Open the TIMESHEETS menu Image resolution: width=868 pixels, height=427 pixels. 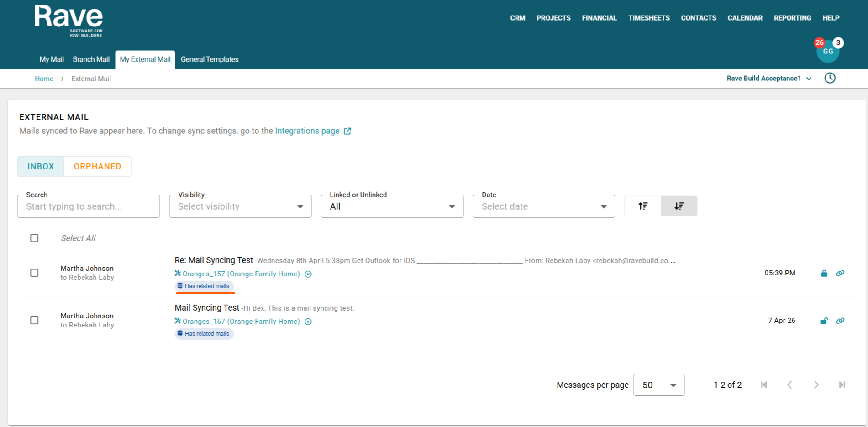click(x=649, y=18)
